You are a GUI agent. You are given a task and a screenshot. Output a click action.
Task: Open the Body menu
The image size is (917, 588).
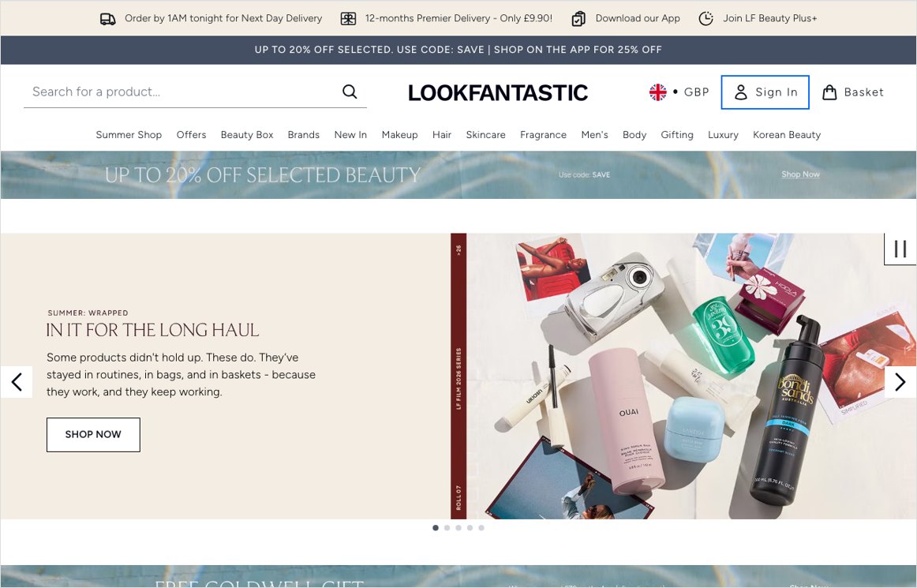[634, 134]
